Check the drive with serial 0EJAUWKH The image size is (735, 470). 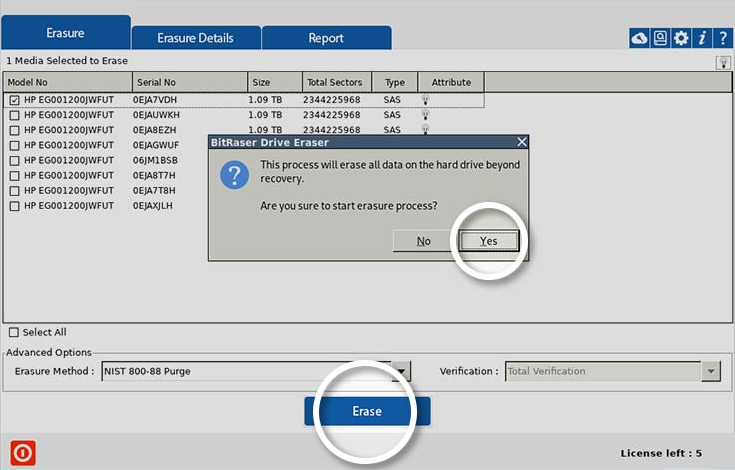point(15,115)
